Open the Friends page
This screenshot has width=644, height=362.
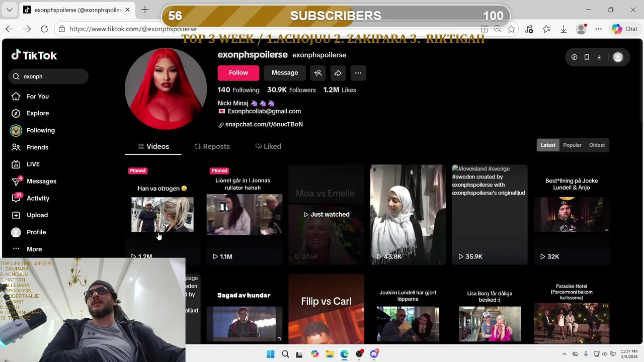tap(30, 147)
